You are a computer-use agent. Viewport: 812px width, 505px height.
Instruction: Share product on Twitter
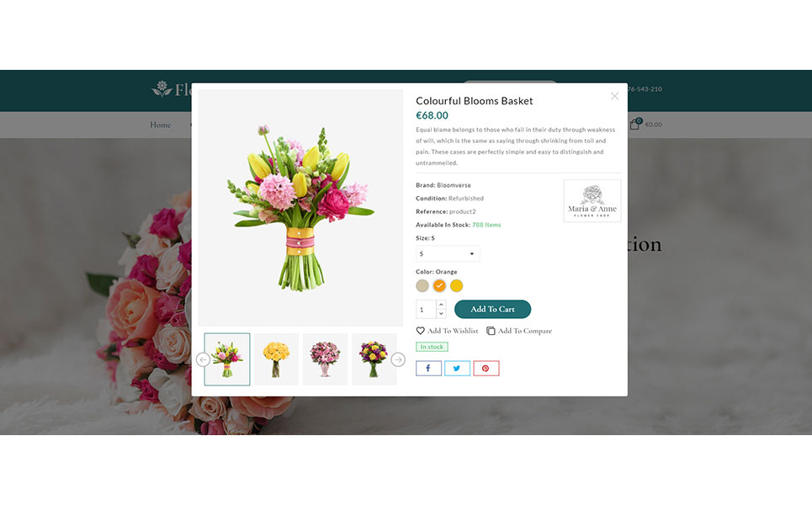pyautogui.click(x=457, y=369)
